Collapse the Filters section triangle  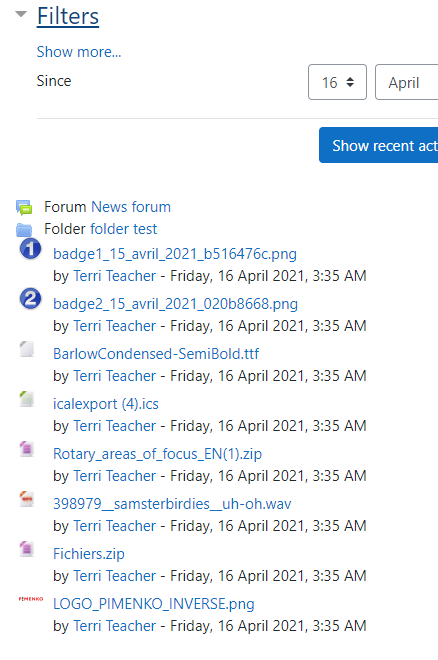(21, 14)
